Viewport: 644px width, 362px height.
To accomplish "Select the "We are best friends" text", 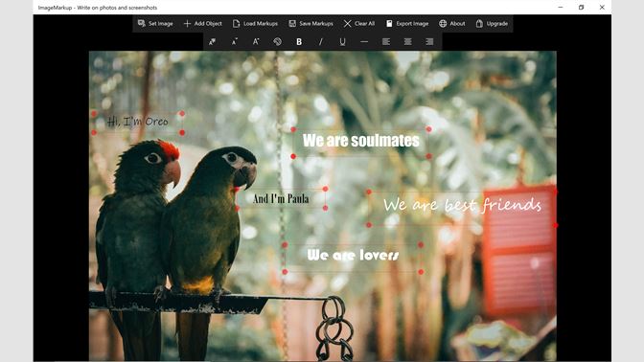I will click(x=462, y=205).
